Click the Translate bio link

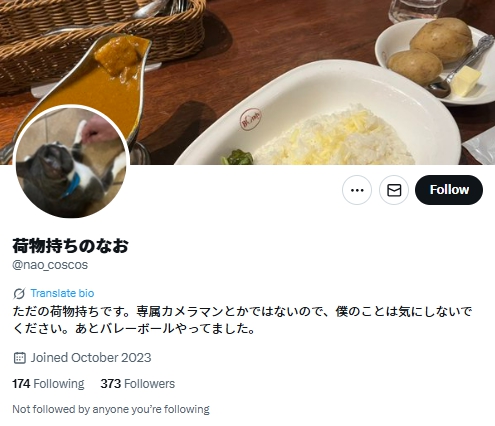click(x=62, y=293)
